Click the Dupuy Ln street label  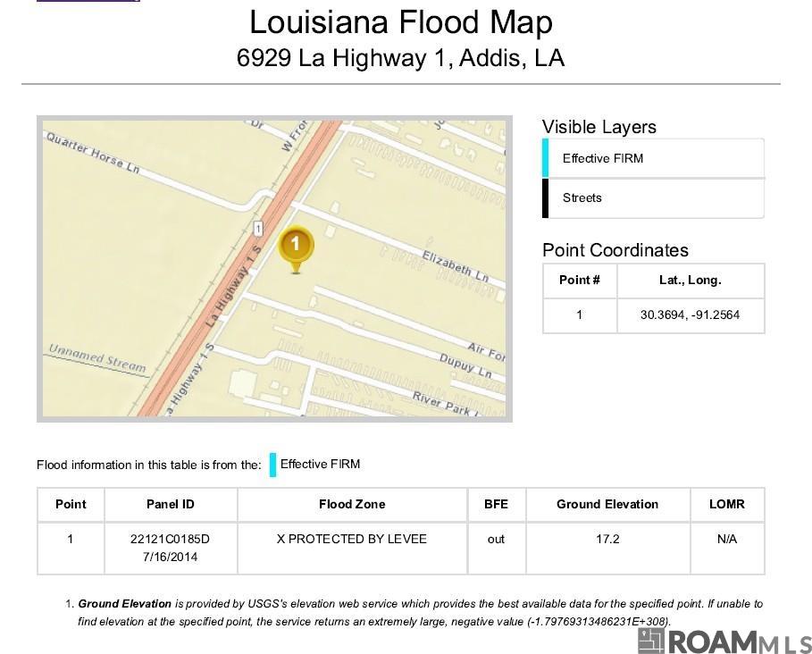(465, 365)
